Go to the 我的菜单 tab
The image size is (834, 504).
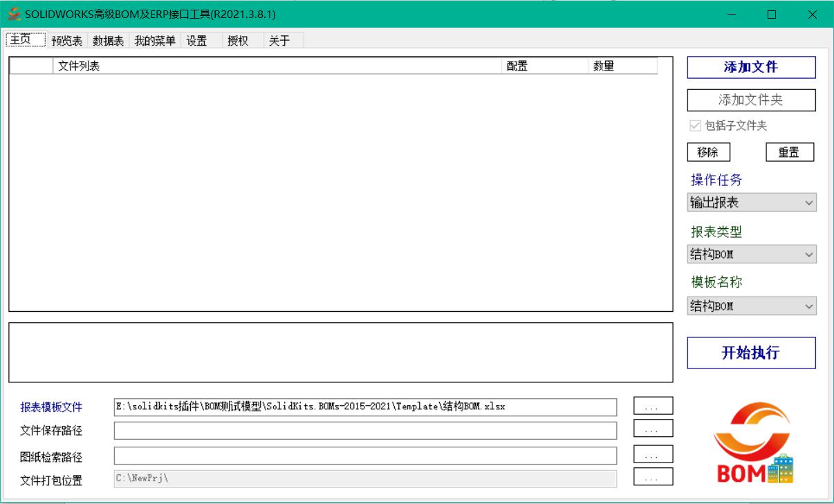coord(155,41)
